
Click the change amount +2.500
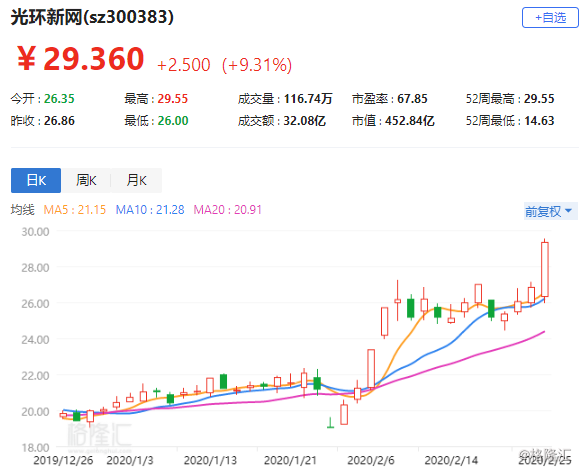[184, 65]
